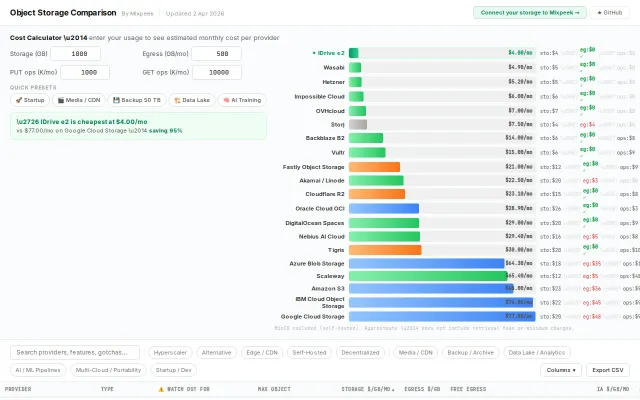Click the WATCH OUT FOR column header
The image size is (640, 400).
(184, 389)
